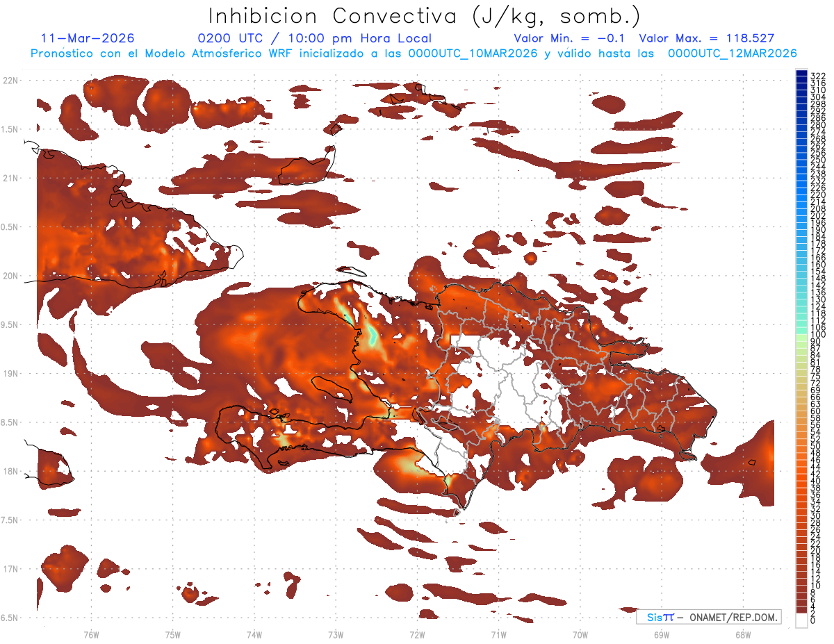The image size is (834, 644).
Task: Select the 'Valor Min. = -0.1' readout
Action: pyautogui.click(x=571, y=38)
